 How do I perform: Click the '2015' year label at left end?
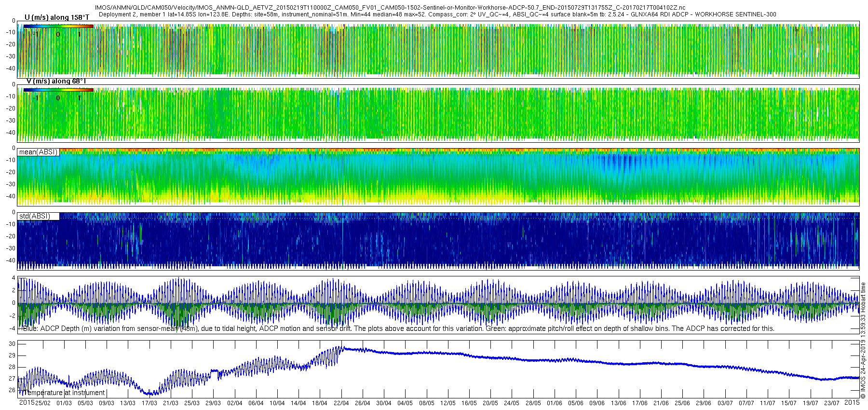tap(27, 402)
